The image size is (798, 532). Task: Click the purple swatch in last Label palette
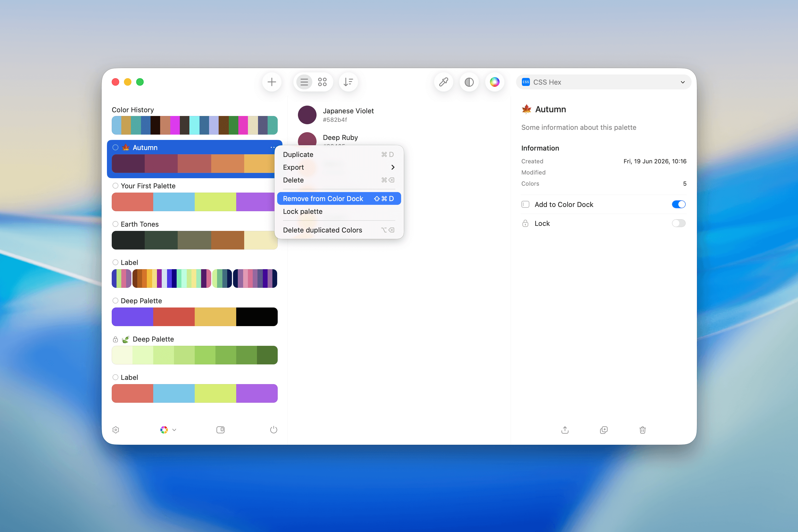click(257, 394)
